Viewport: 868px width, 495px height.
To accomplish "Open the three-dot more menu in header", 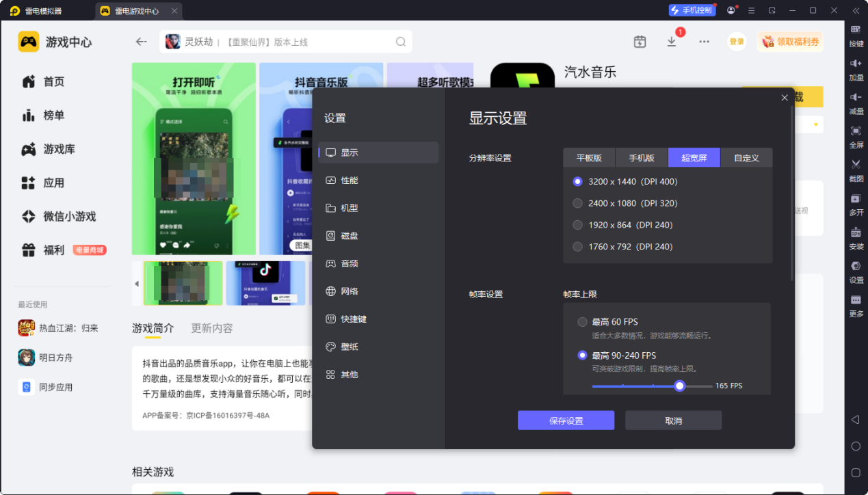I will (704, 42).
